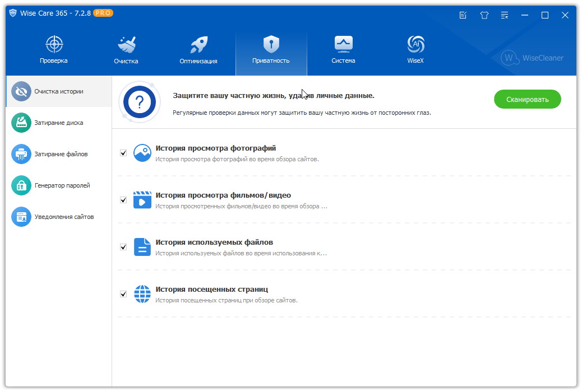Click the green Сканировать button
The width and height of the screenshot is (582, 392).
click(528, 99)
